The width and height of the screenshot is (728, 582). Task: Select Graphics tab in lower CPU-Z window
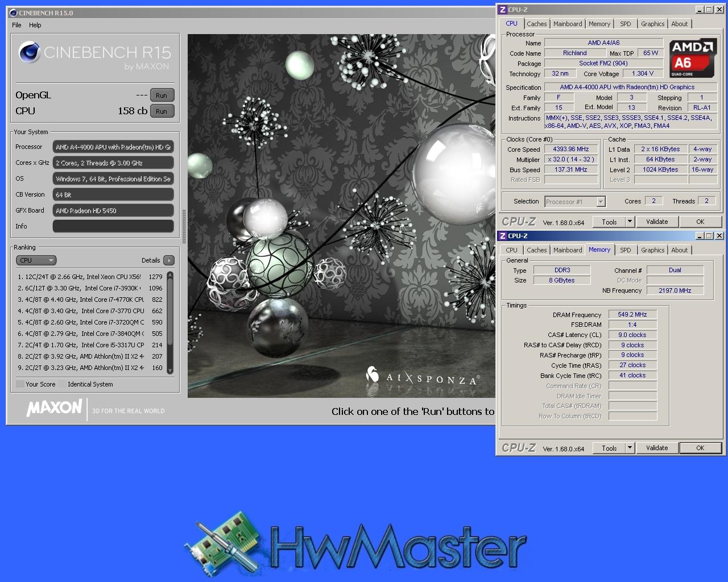coord(652,250)
